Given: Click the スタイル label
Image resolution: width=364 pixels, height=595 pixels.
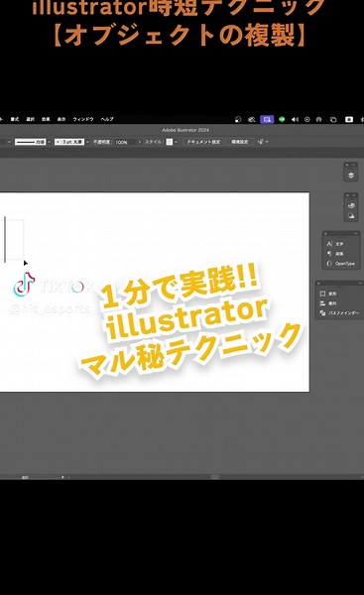Looking at the screenshot, I should pos(154,142).
